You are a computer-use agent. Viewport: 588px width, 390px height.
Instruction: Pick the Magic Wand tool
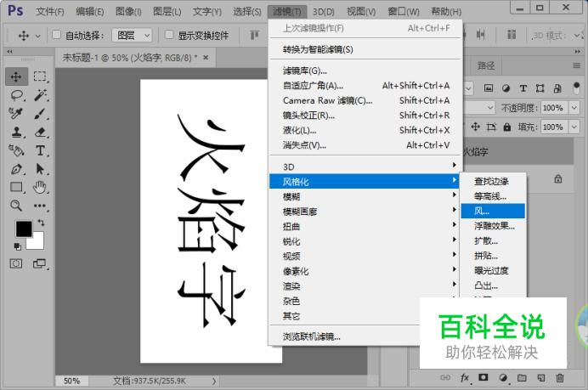pyautogui.click(x=40, y=95)
